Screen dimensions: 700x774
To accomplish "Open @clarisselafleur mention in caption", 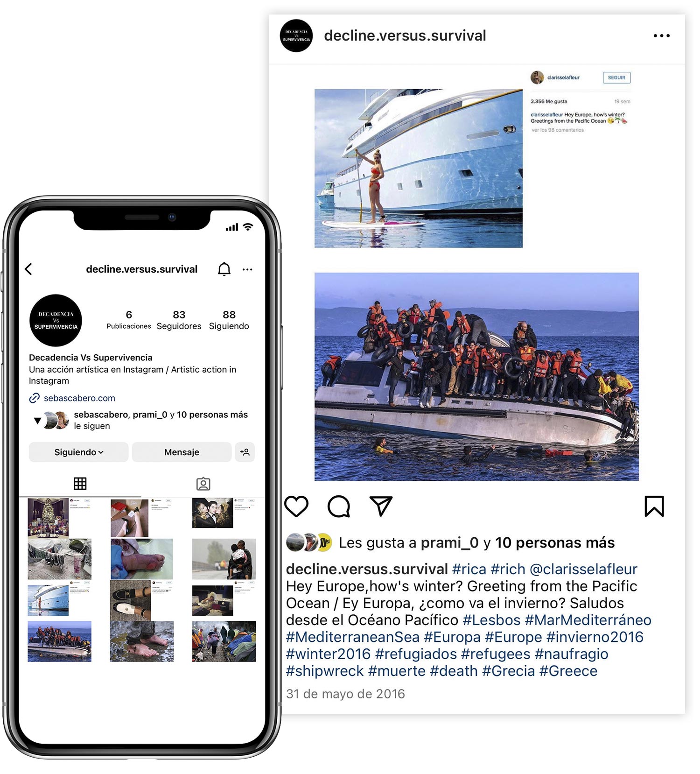I will 583,569.
